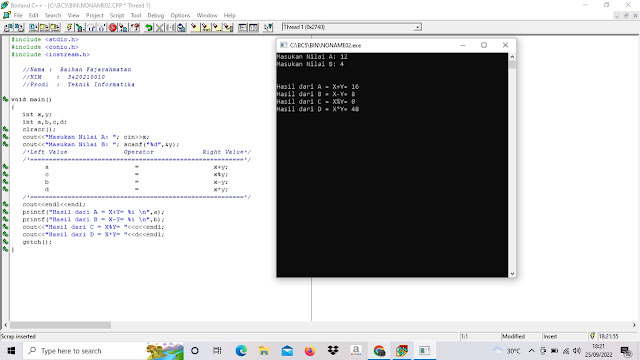
Task: Click the Windows Start button
Action: [x=11, y=351]
